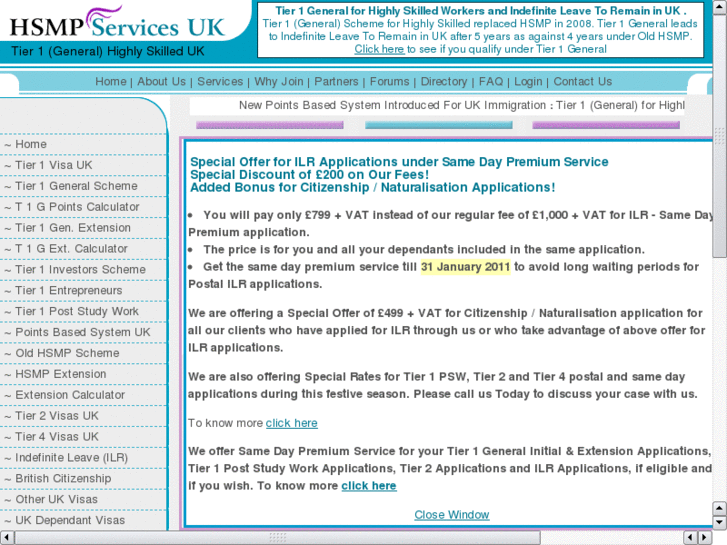
Task: Open T 1 G Ext. Calculator link
Action: 71,249
